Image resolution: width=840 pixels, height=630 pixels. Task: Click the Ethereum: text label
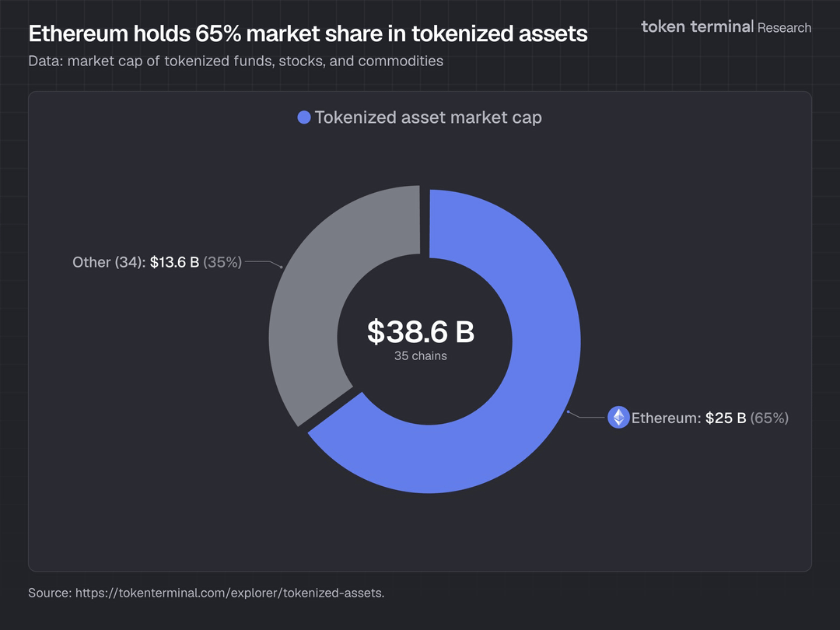(666, 418)
